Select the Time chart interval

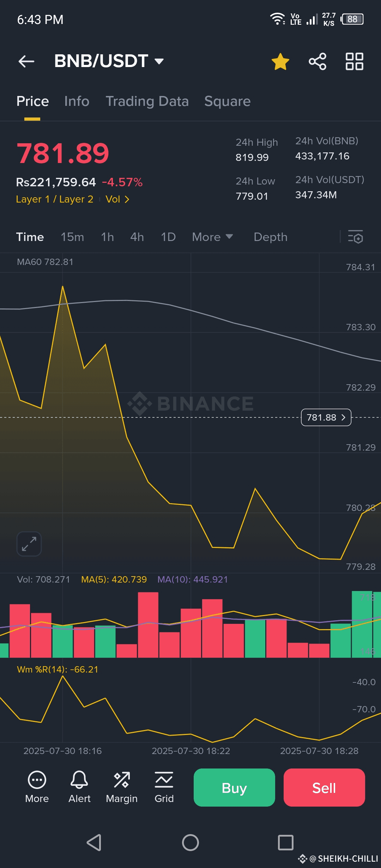[x=30, y=237]
